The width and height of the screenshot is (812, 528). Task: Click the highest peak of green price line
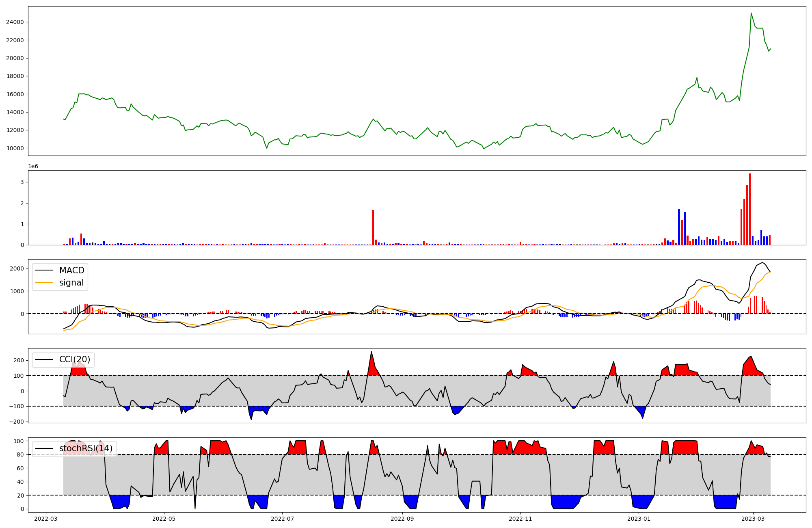(751, 13)
